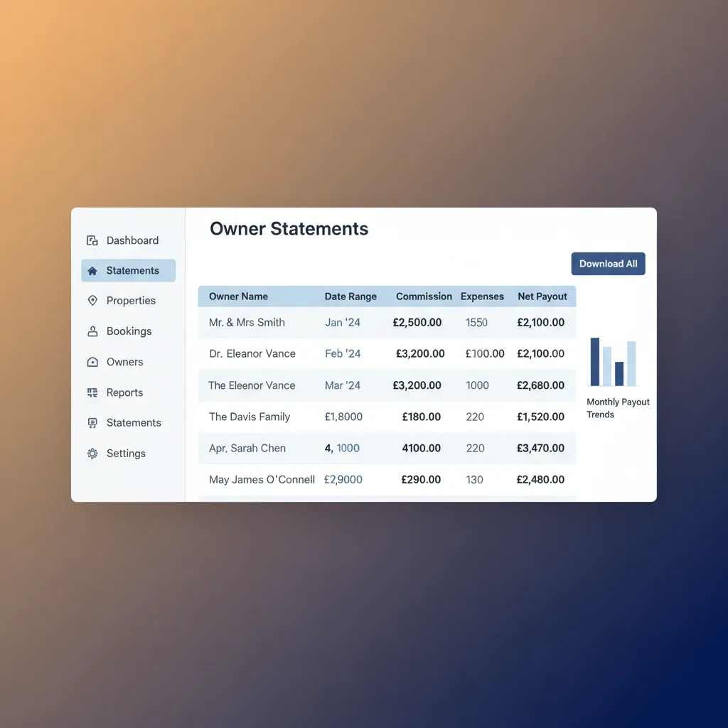This screenshot has width=728, height=728.
Task: Open Settings from the sidebar
Action: click(x=128, y=454)
